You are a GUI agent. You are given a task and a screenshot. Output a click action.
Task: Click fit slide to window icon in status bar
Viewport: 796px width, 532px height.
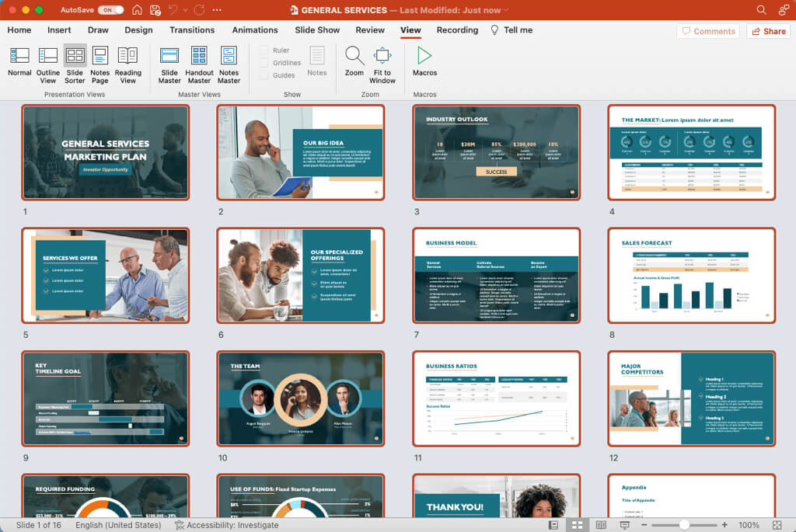point(777,525)
